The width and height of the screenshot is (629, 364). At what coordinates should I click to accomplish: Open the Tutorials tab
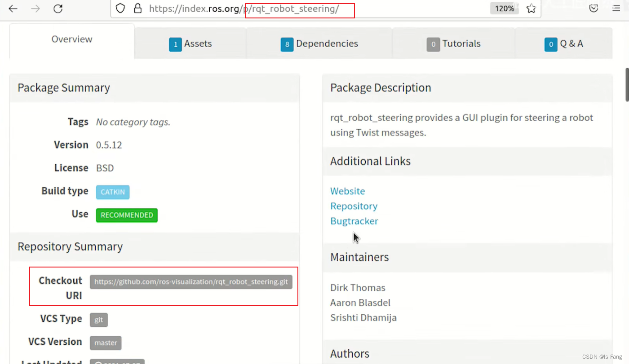pyautogui.click(x=454, y=44)
